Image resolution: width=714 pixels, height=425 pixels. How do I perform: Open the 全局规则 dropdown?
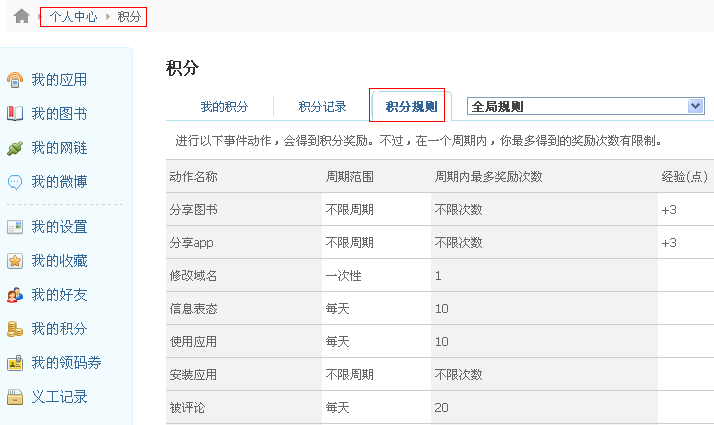586,106
